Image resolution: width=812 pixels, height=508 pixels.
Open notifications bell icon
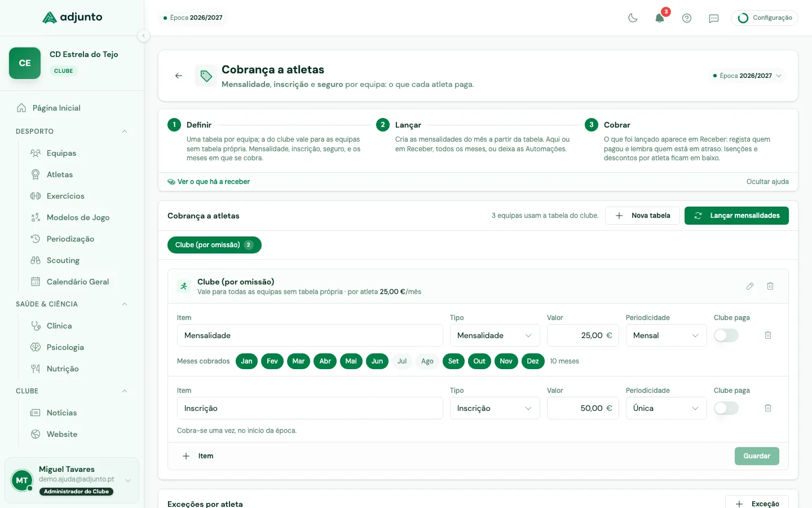pyautogui.click(x=660, y=18)
